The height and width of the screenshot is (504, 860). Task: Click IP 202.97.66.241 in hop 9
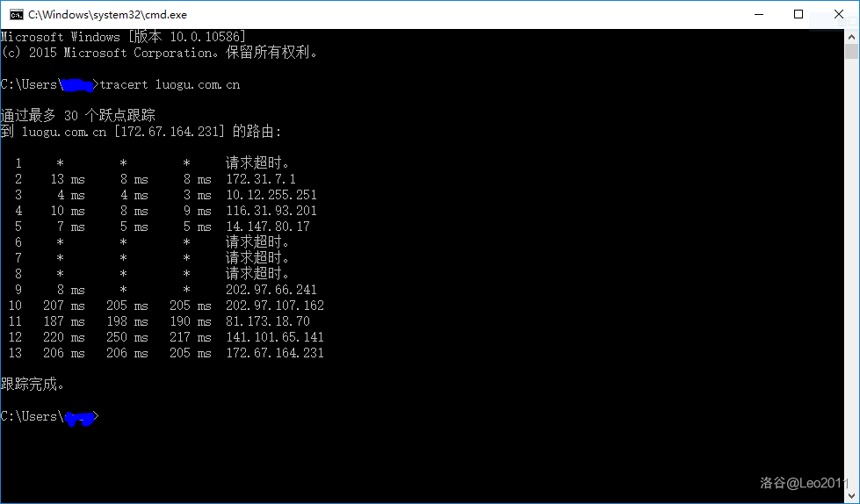pyautogui.click(x=271, y=290)
